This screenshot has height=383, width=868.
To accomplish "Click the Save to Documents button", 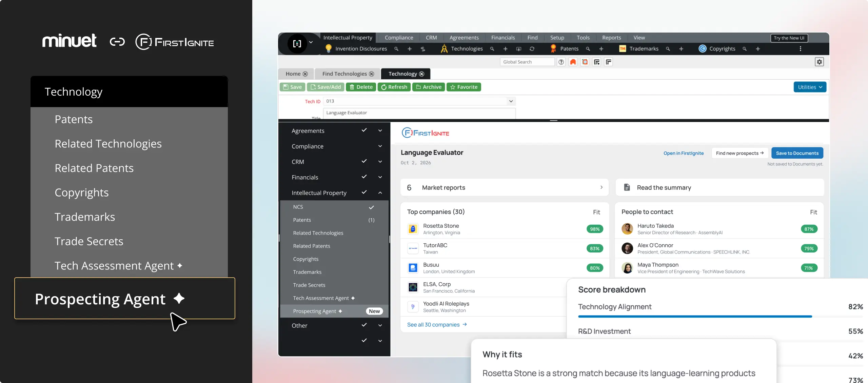I will (x=797, y=153).
